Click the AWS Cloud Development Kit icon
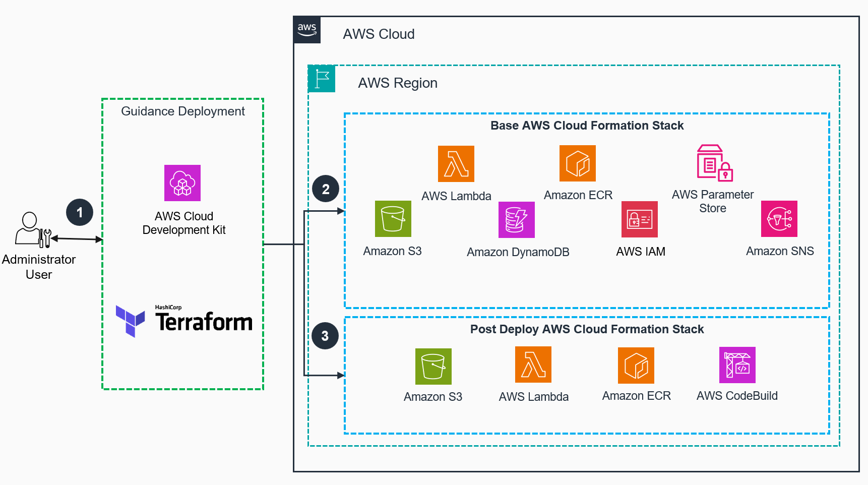Viewport: 868px width, 485px height. pos(182,183)
